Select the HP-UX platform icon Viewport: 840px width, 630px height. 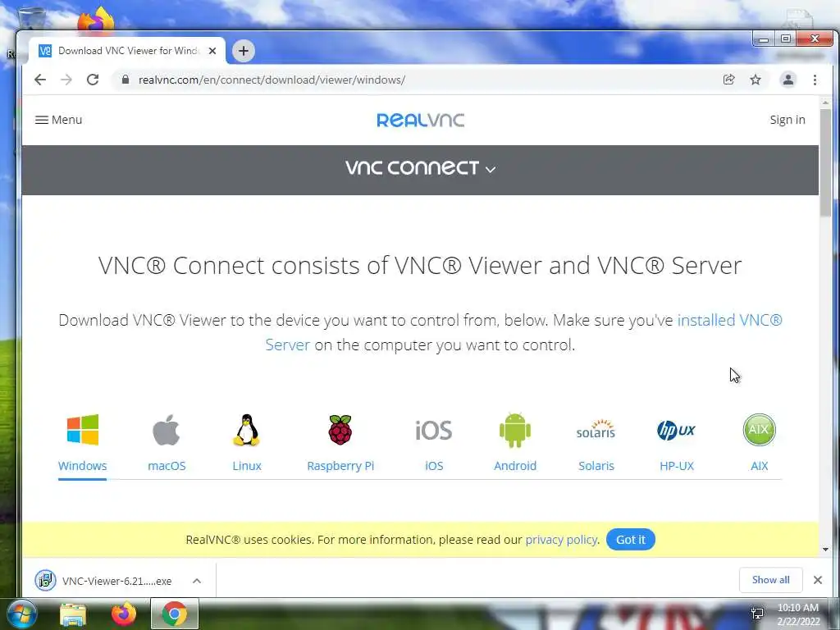676,430
